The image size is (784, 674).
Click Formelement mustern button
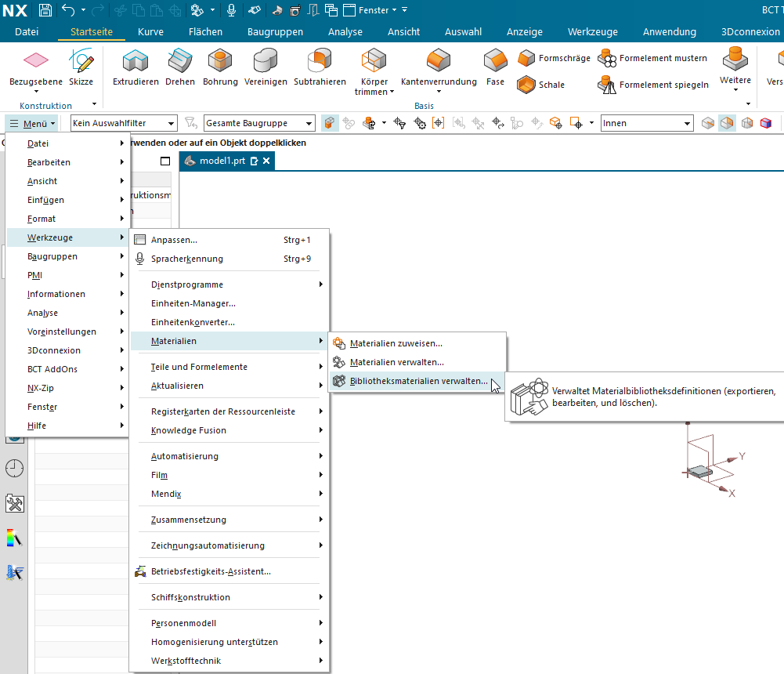[653, 59]
